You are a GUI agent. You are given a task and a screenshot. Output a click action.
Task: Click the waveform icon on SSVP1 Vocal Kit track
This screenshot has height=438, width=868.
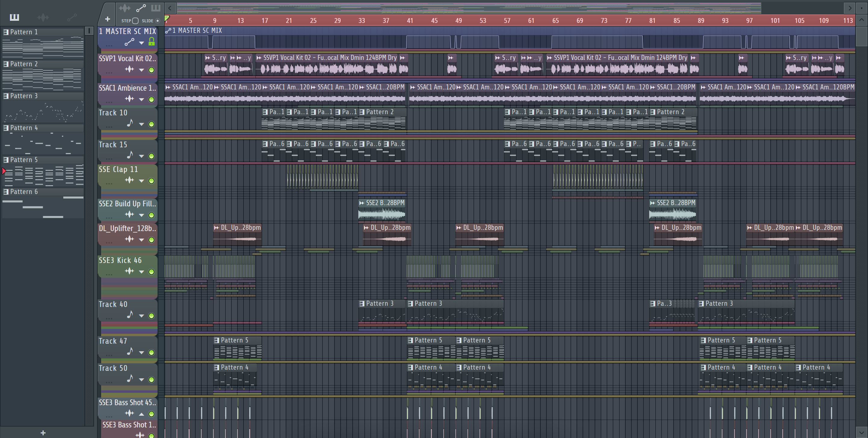[129, 69]
